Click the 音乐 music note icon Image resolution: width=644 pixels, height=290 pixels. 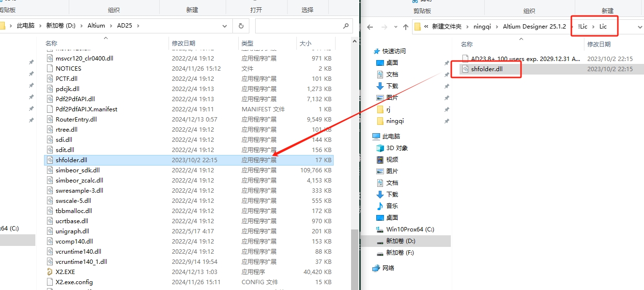point(380,206)
